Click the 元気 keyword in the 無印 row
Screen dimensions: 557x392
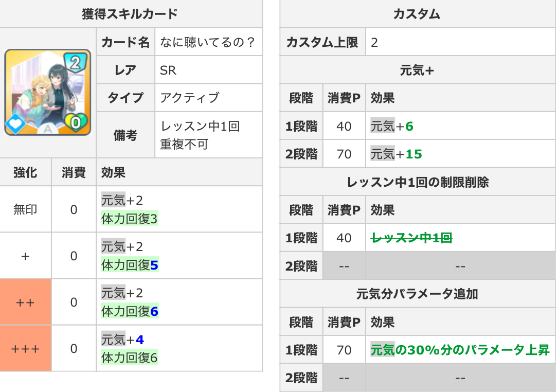113,201
